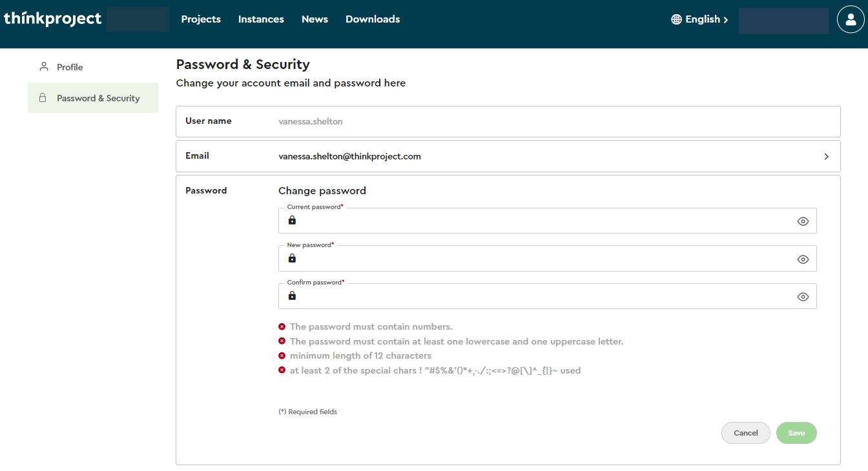The width and height of the screenshot is (868, 471).
Task: Click the green Save button
Action: click(796, 433)
